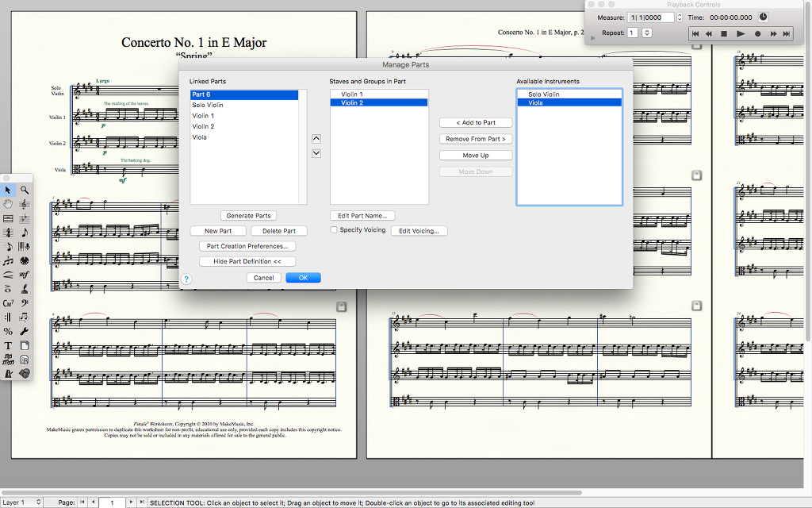Click the Add to Part button
Screen dimensions: 812x508
coord(476,123)
